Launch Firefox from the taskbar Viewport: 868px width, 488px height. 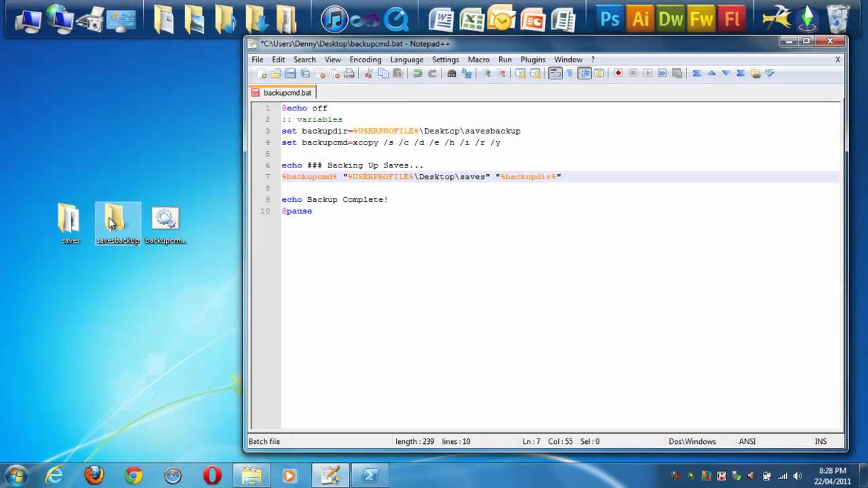click(x=94, y=475)
